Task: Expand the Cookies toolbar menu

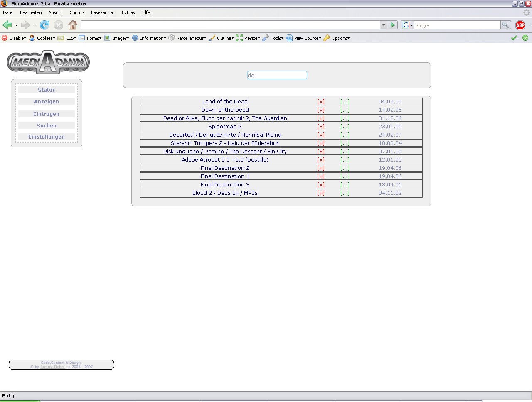Action: tap(42, 38)
